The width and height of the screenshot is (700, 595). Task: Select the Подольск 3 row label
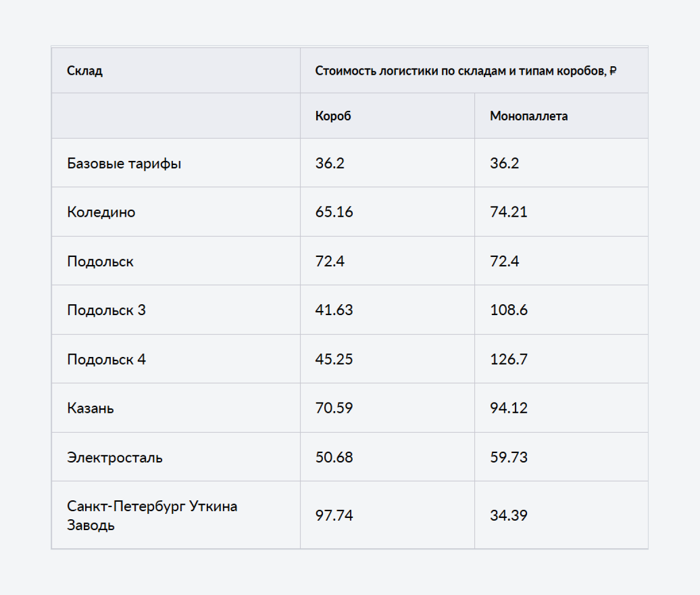106,310
